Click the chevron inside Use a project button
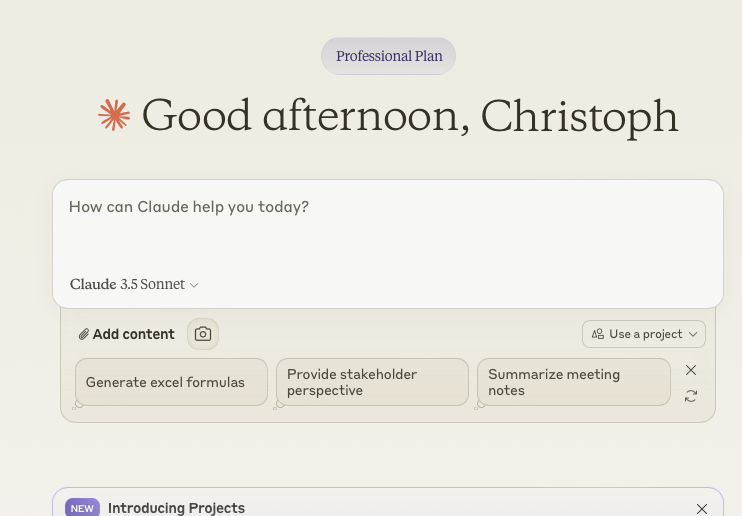This screenshot has width=742, height=516. pyautogui.click(x=693, y=334)
